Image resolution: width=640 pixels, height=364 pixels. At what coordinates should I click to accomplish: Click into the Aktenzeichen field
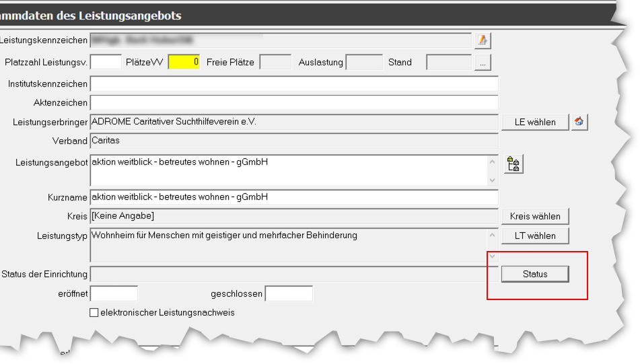click(294, 103)
